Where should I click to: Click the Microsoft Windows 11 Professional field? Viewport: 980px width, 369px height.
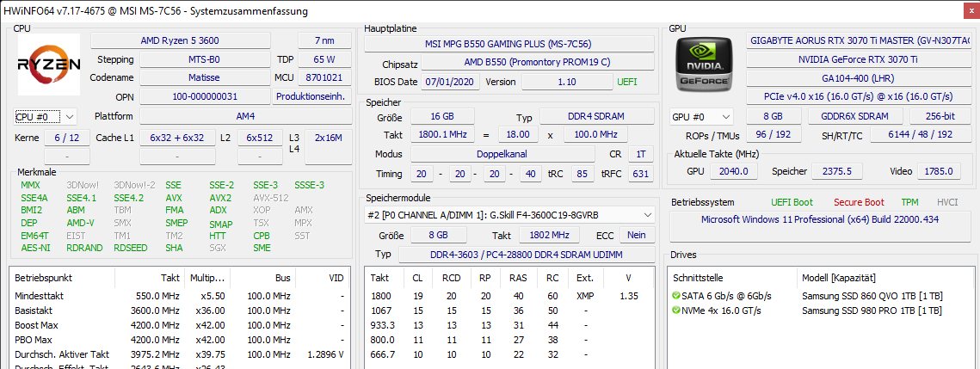(819, 226)
